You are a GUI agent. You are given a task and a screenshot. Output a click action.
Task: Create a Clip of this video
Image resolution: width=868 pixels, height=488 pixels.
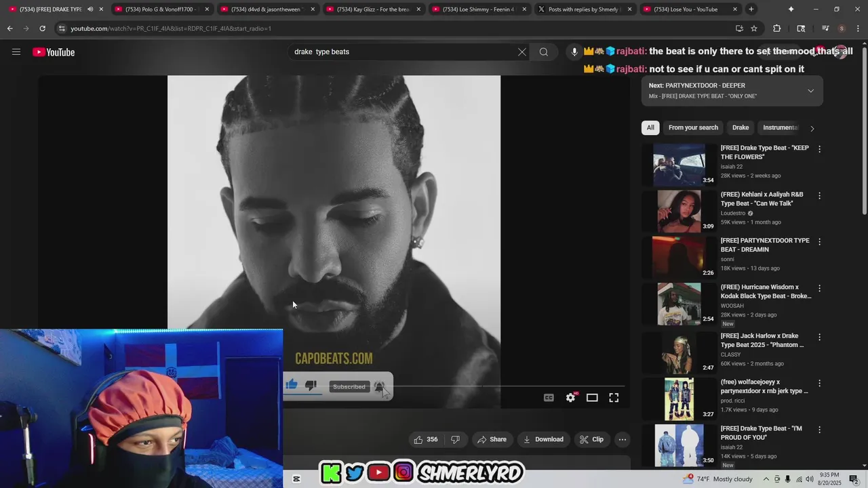tap(591, 439)
